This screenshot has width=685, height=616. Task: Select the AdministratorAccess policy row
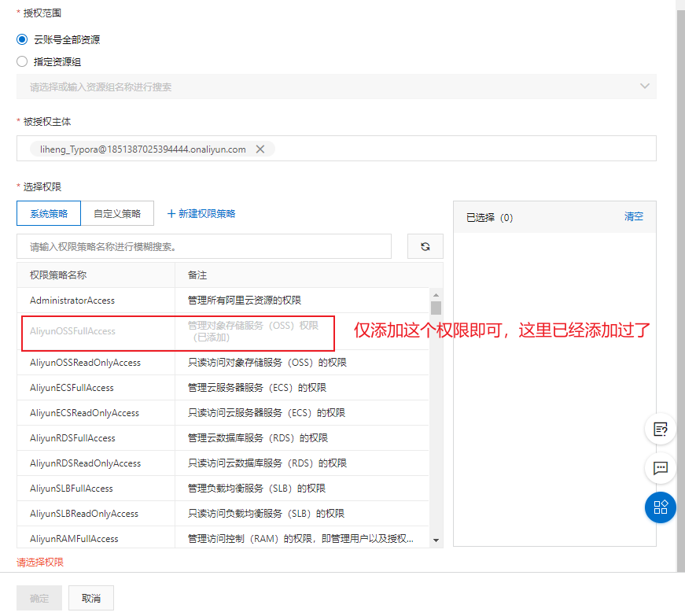click(72, 301)
